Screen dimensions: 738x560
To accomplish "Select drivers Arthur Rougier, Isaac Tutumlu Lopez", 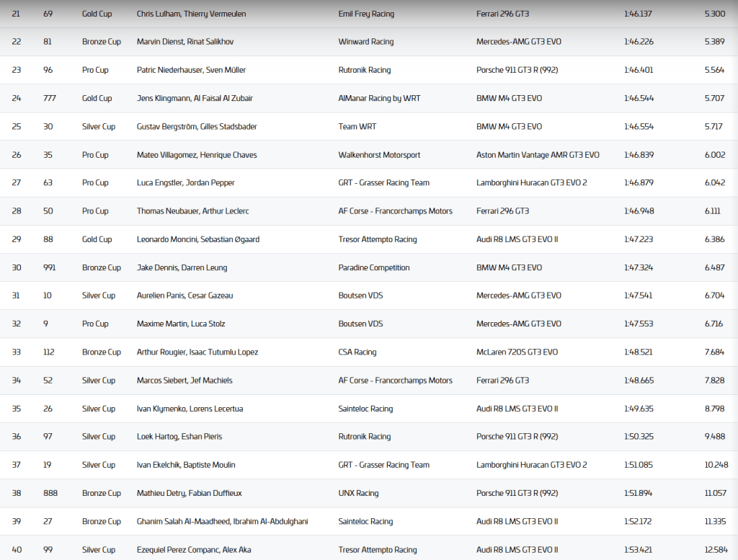I will point(197,352).
